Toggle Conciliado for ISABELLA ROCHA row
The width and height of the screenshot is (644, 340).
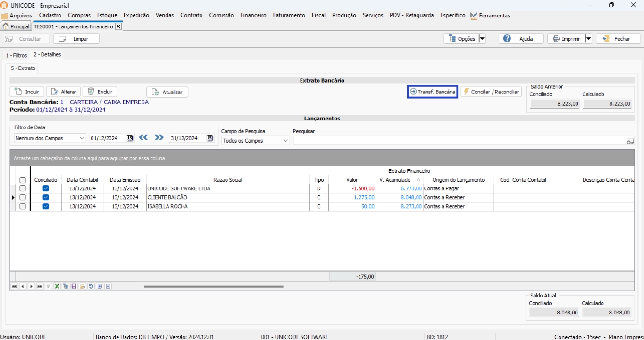[x=46, y=206]
